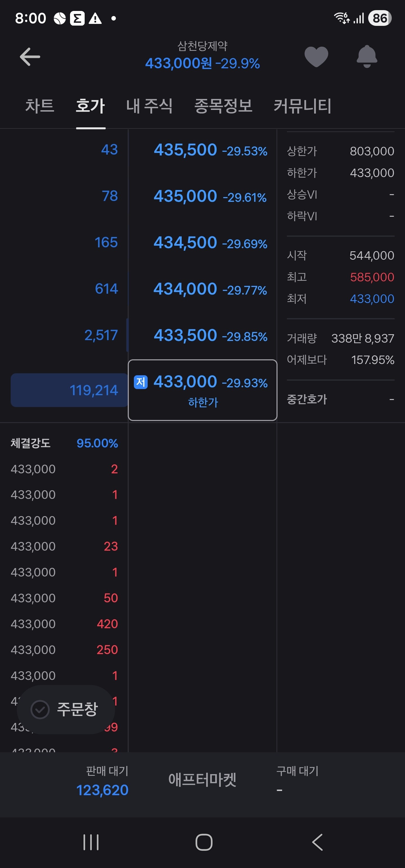The width and height of the screenshot is (405, 868).
Task: Tap the warning triangle status icon
Action: click(x=95, y=19)
